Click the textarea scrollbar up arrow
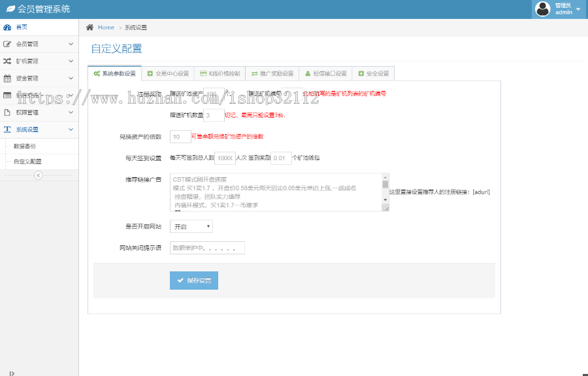Screen dimensions: 588x376 click(x=385, y=177)
